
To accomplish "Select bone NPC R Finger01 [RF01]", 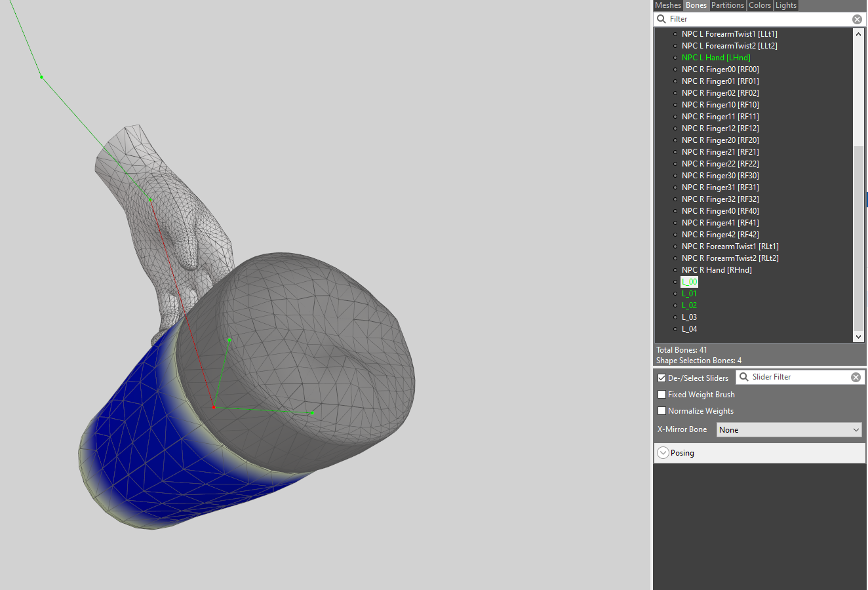I will pos(720,81).
